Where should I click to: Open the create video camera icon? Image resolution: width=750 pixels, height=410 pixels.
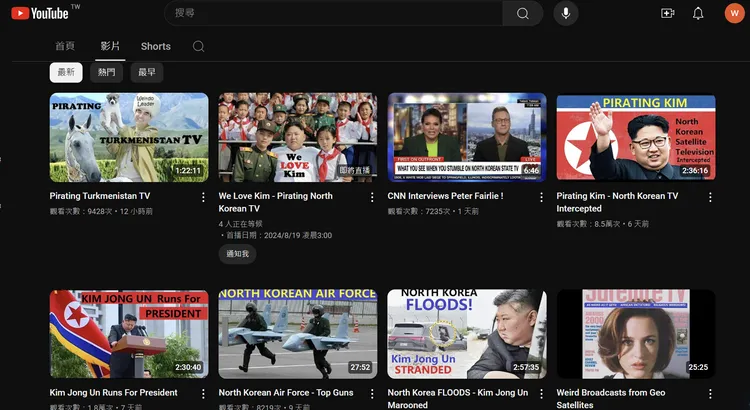point(668,13)
